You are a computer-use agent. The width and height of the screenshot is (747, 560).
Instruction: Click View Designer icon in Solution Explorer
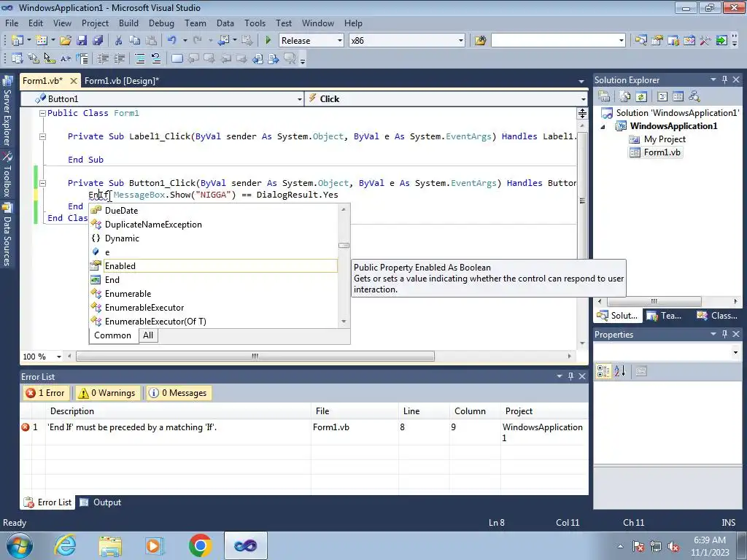(x=678, y=97)
